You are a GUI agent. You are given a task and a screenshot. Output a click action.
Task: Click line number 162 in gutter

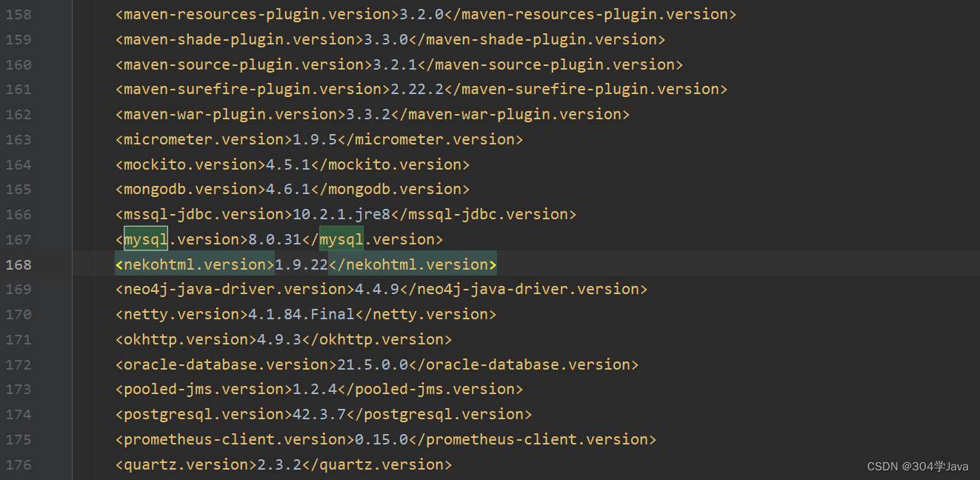pos(19,114)
